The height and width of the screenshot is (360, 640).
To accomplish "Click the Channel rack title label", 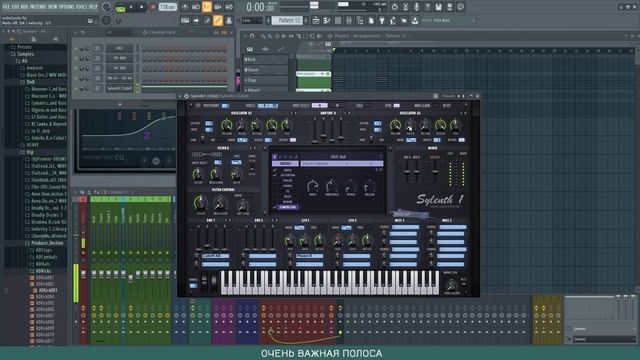I will 162,32.
